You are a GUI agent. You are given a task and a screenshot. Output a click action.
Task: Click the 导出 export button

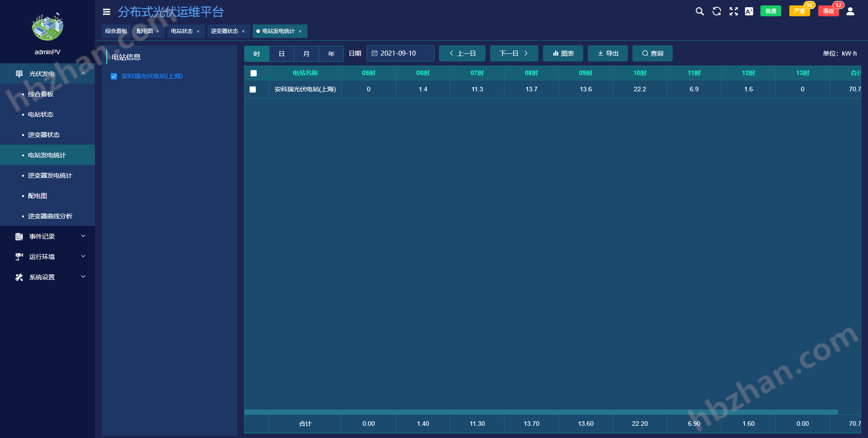tap(608, 53)
